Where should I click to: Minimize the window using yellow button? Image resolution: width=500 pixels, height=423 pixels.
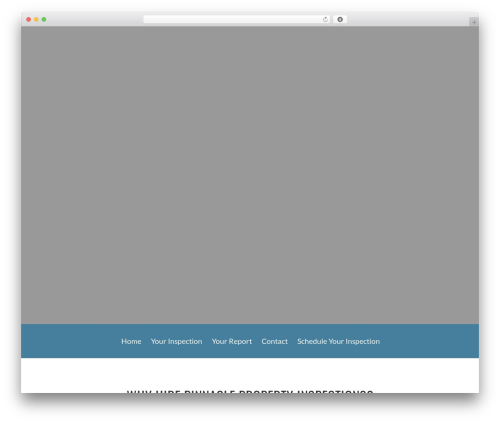pyautogui.click(x=36, y=19)
